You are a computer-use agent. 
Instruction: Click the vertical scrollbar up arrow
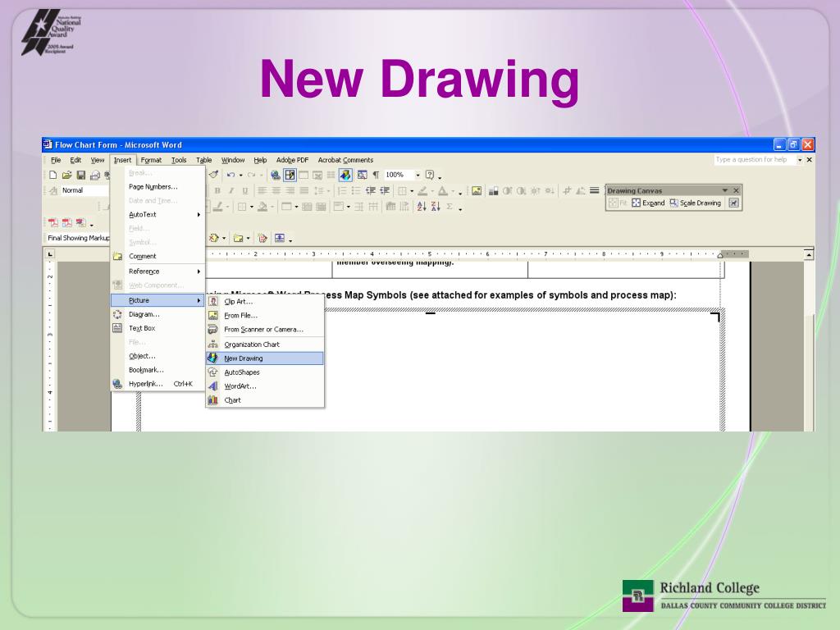coord(809,254)
